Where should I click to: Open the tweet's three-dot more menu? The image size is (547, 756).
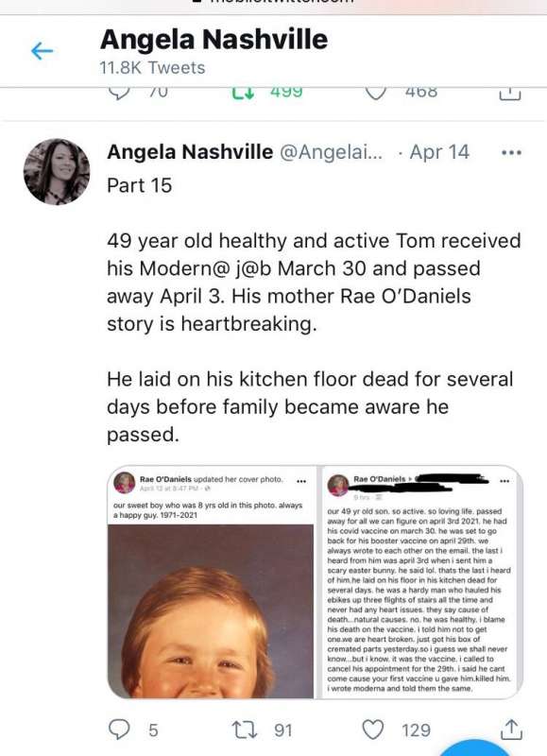click(511, 153)
